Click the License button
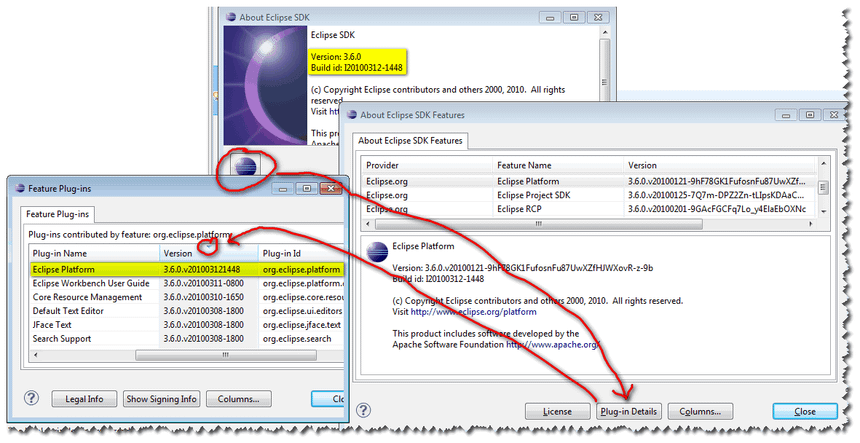860x443 pixels. tap(557, 411)
